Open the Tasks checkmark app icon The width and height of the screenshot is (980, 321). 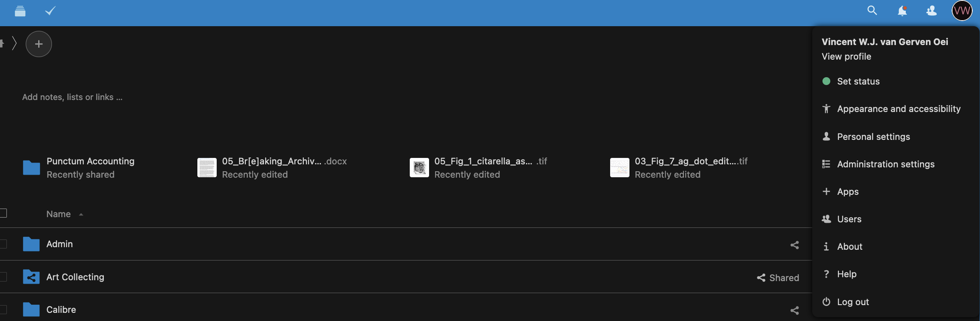click(x=50, y=11)
